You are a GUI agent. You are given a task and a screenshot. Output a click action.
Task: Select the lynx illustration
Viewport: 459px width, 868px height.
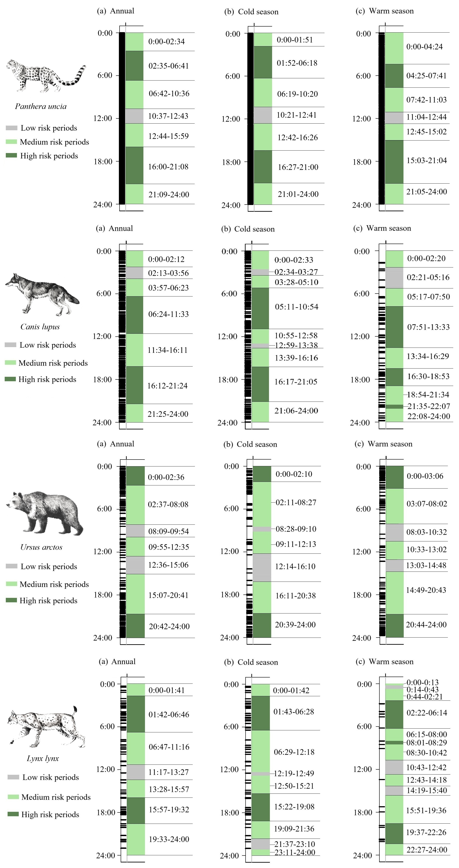(x=46, y=728)
